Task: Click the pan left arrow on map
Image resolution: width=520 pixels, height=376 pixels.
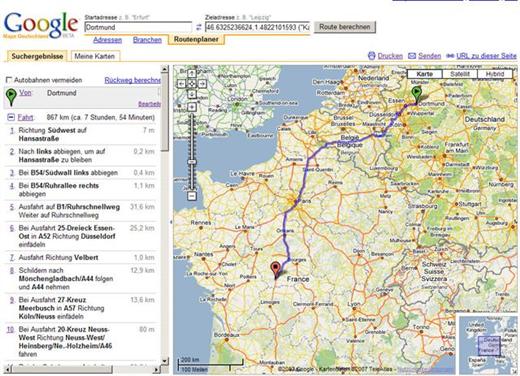Action: click(x=181, y=84)
